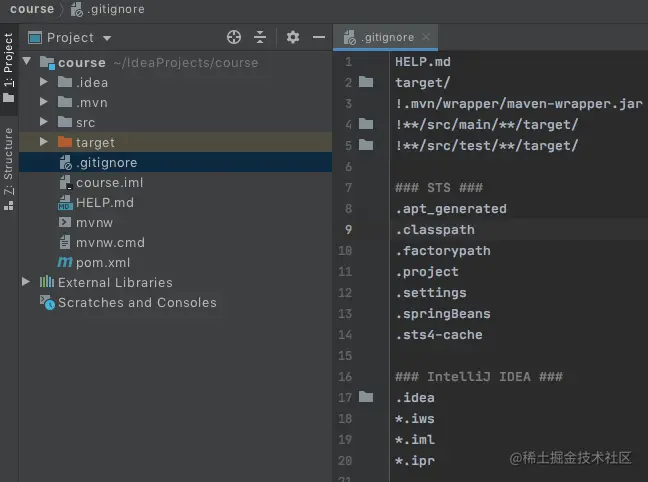
Task: Click course in the breadcrumb bar
Action: pos(32,9)
